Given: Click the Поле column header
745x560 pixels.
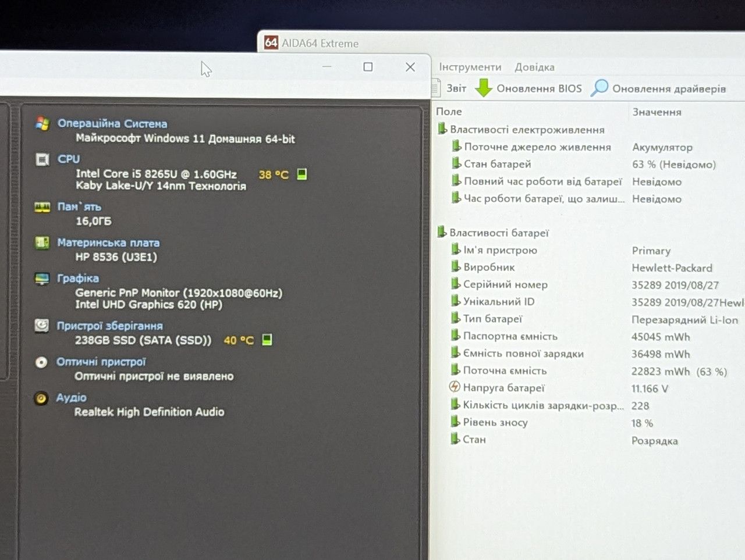Looking at the screenshot, I should click(449, 111).
